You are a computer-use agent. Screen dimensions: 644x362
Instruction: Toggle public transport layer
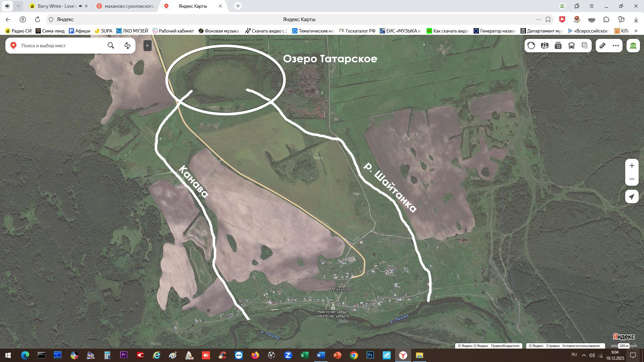point(572,46)
